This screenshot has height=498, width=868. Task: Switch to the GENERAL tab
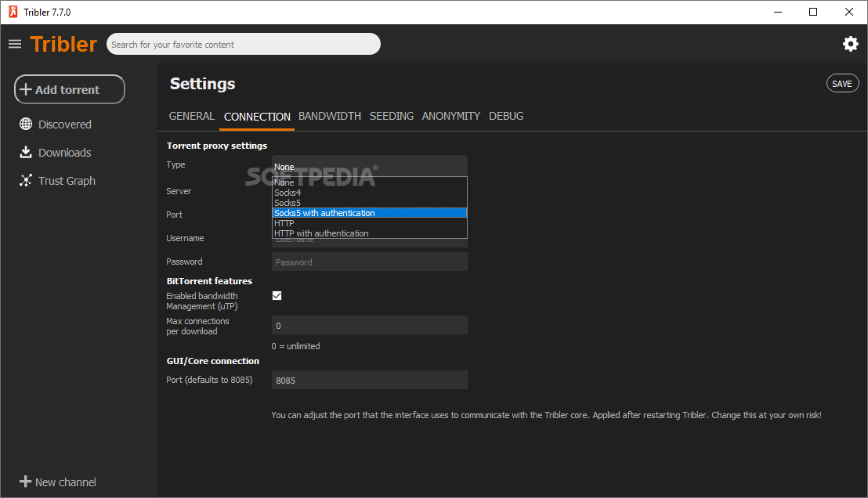click(x=191, y=116)
